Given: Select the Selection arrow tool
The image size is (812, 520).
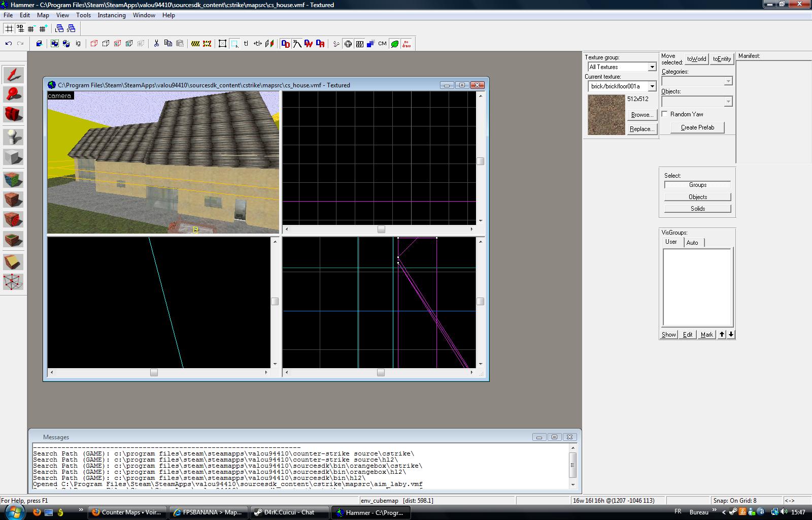Looking at the screenshot, I should point(13,75).
